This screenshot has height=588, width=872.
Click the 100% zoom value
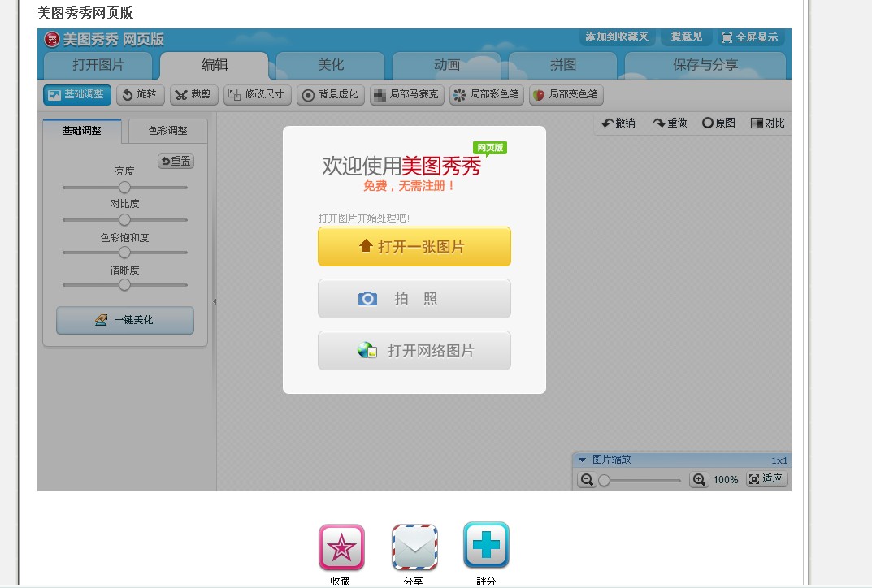[x=726, y=480]
